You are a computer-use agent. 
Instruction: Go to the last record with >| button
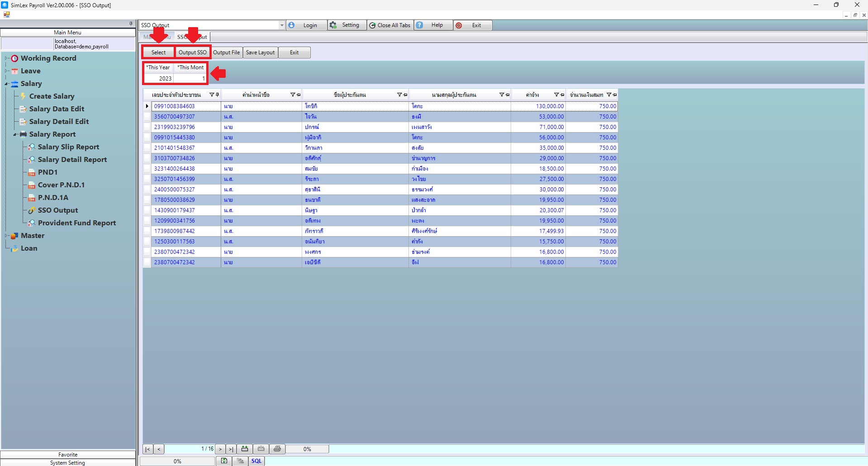point(231,449)
